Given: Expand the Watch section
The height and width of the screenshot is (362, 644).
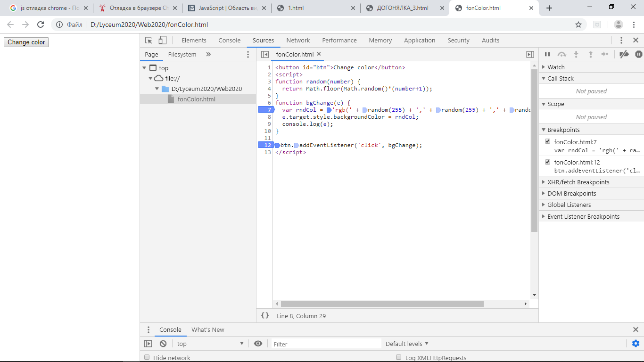Looking at the screenshot, I should [x=556, y=67].
